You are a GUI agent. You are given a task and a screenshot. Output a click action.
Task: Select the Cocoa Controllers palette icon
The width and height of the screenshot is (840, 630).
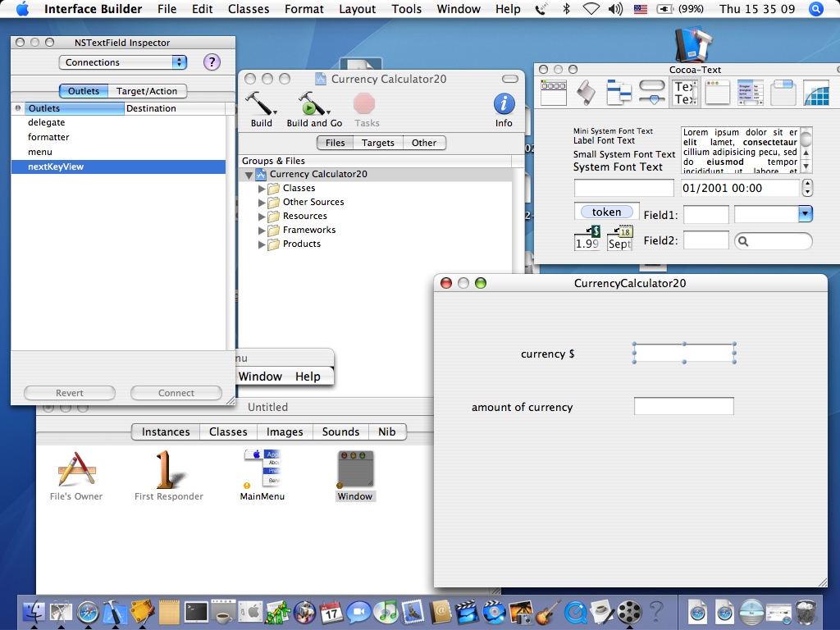619,93
